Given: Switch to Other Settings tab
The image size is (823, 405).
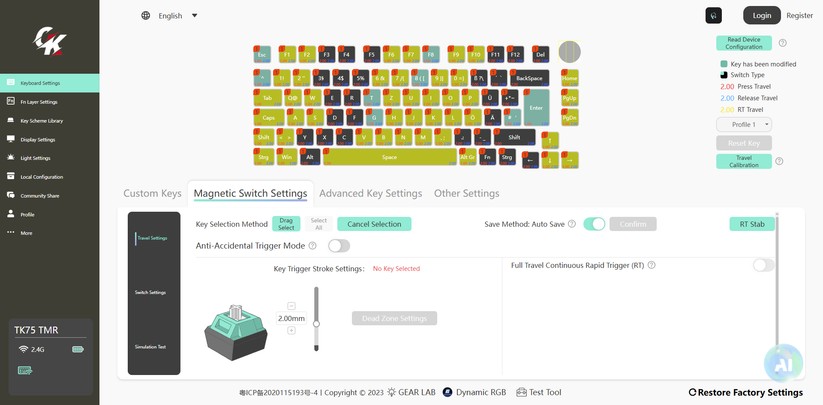Looking at the screenshot, I should tap(467, 193).
